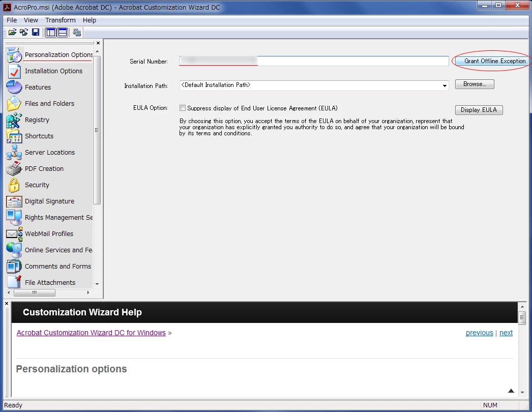
Task: Click sidebar horizontal scrollbar right arrow
Action: click(x=88, y=292)
